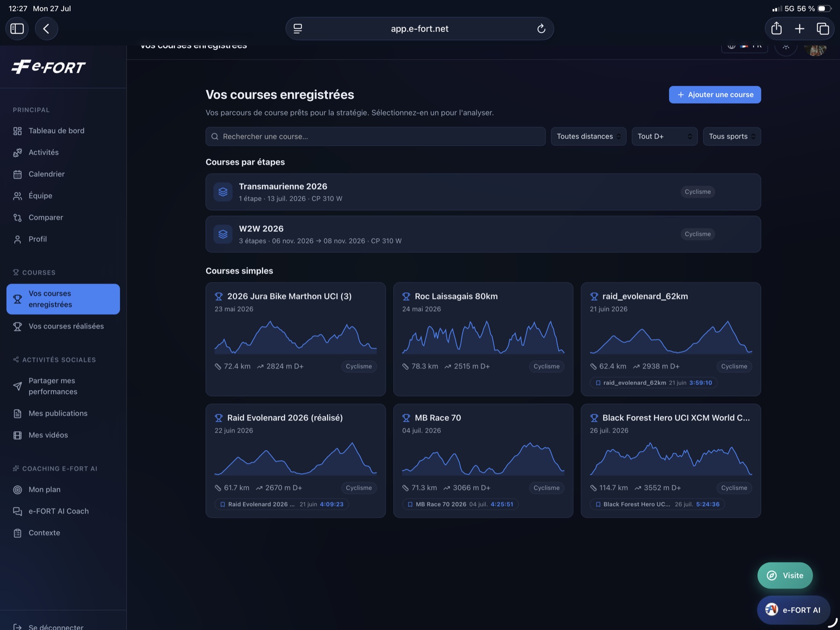This screenshot has height=630, width=840.
Task: Open the page settings icon in address bar
Action: 298,28
